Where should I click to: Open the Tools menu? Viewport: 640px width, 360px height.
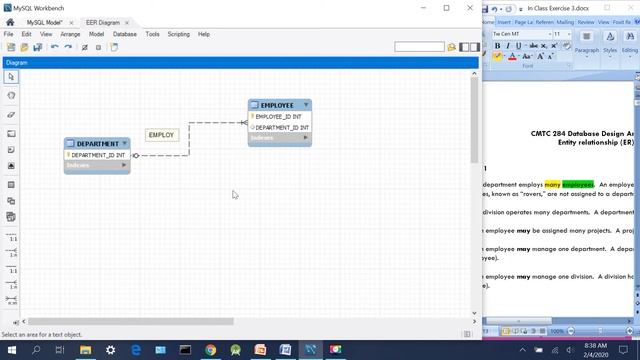152,34
